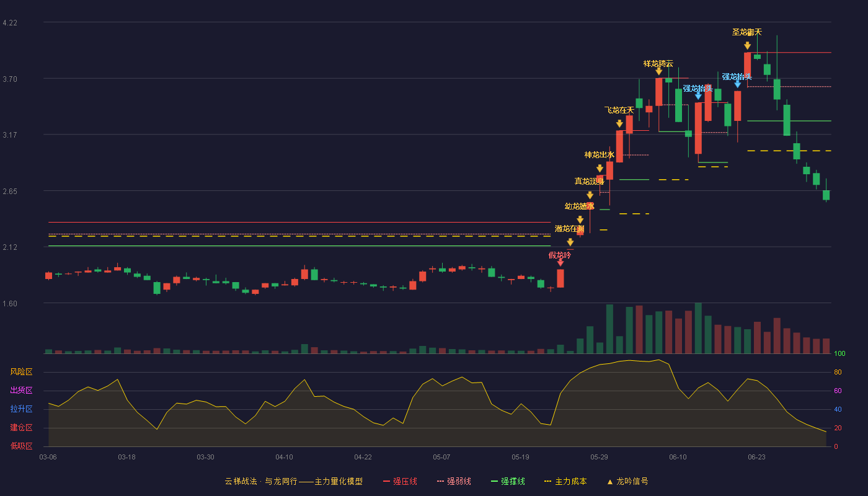The image size is (868, 496).
Task: Click the 低吸区 zone label
Action: tap(22, 446)
